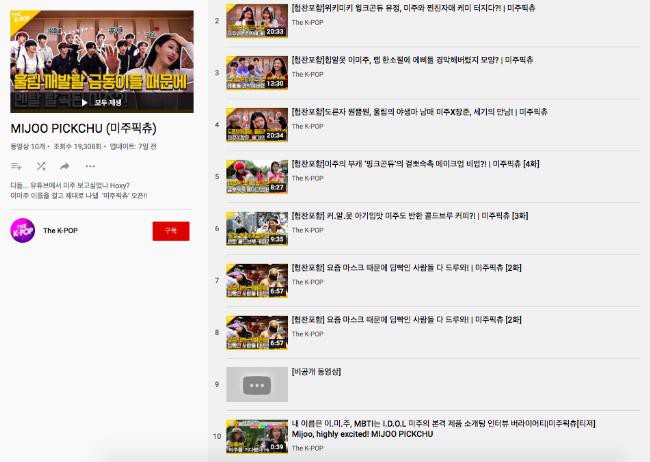This screenshot has width=650, height=462.
Task: Click the shuffle play icon
Action: click(41, 166)
